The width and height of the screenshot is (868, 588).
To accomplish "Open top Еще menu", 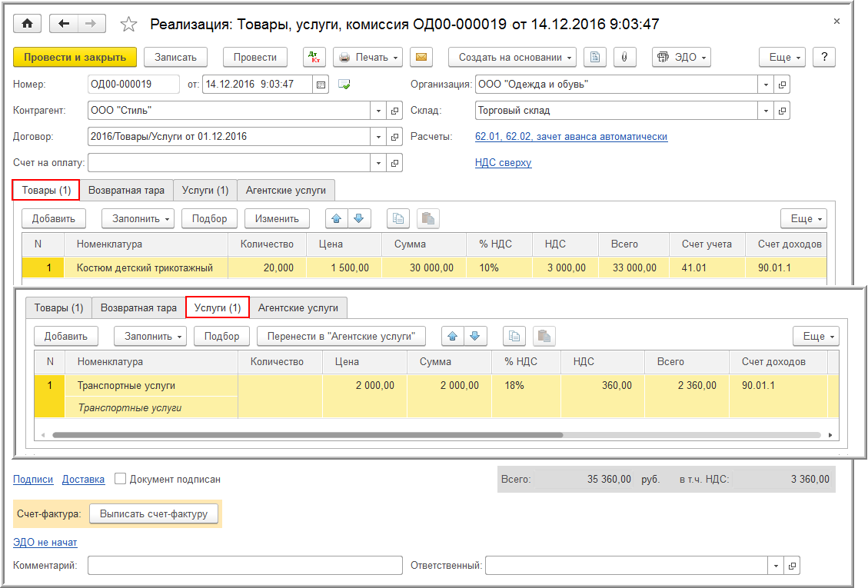I will 782,57.
